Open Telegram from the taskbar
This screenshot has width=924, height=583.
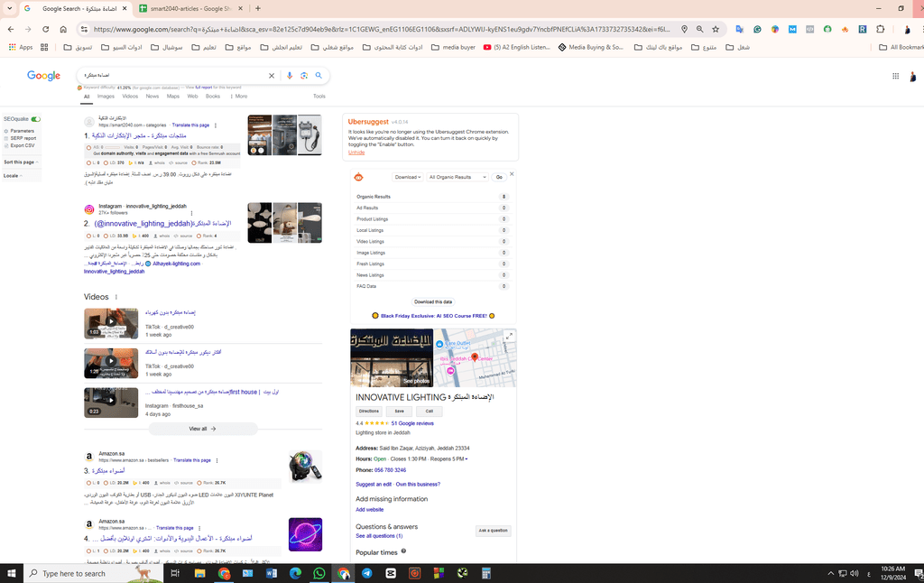tap(366, 573)
